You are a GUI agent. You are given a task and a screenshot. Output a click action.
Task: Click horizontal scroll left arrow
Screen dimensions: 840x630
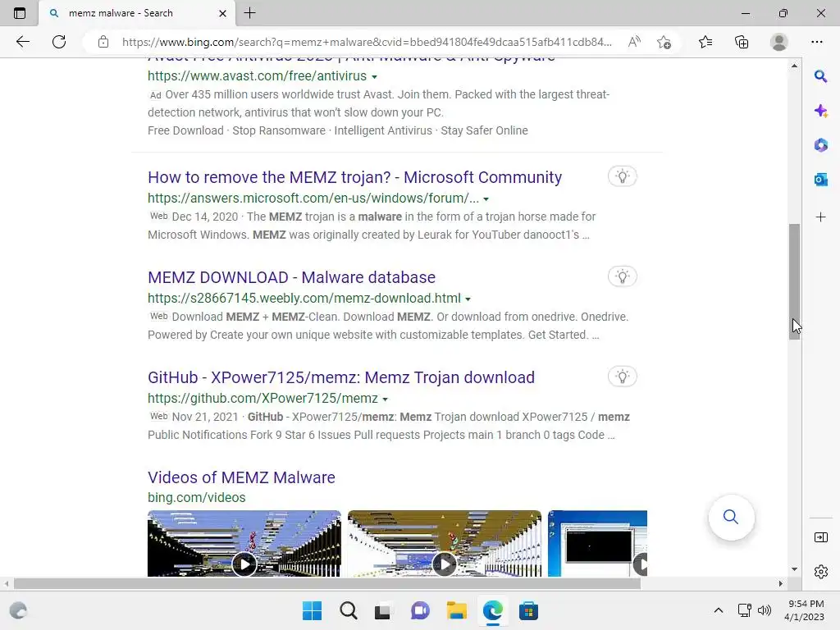[x=7, y=584]
